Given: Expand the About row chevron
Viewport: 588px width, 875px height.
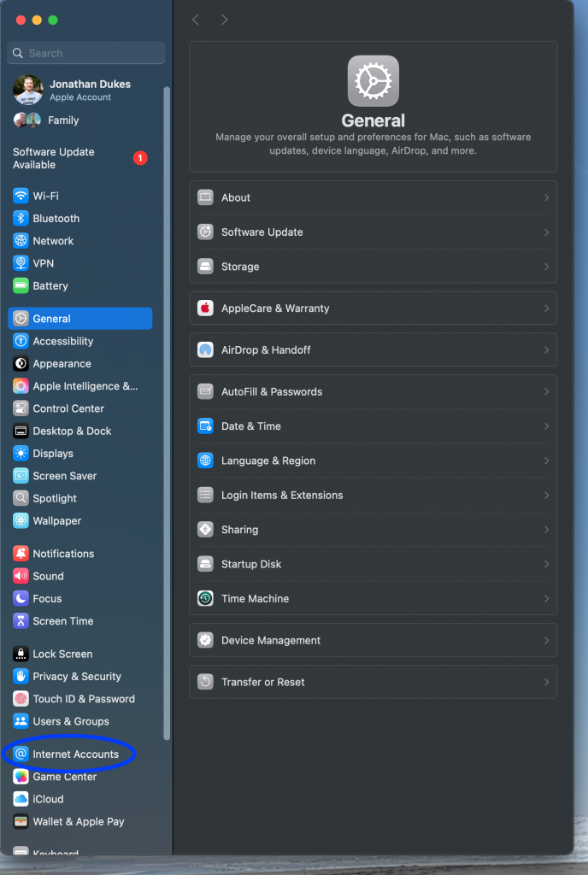Looking at the screenshot, I should pyautogui.click(x=546, y=197).
